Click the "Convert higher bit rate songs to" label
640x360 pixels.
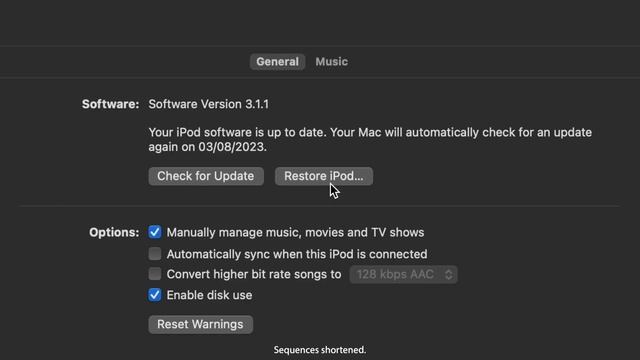(253, 274)
